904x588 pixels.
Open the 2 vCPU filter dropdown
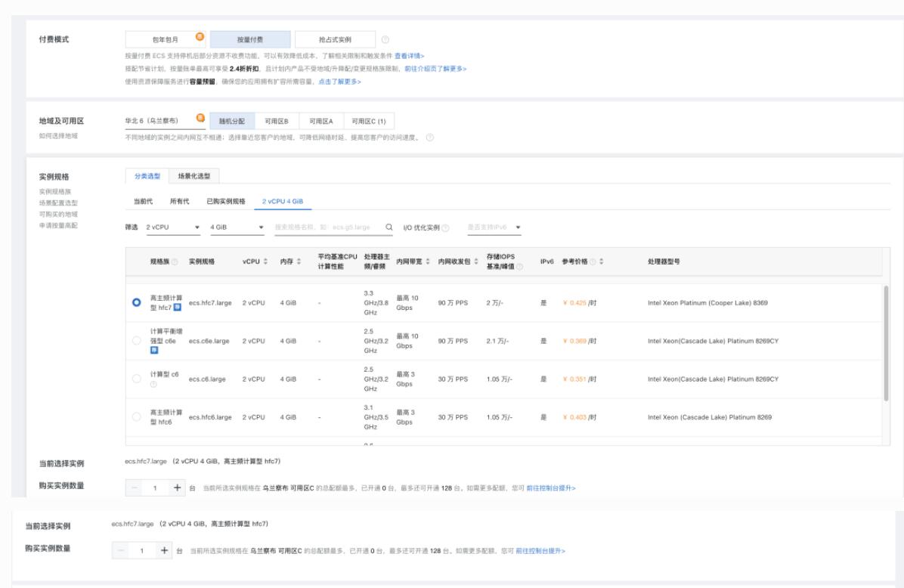[172, 227]
